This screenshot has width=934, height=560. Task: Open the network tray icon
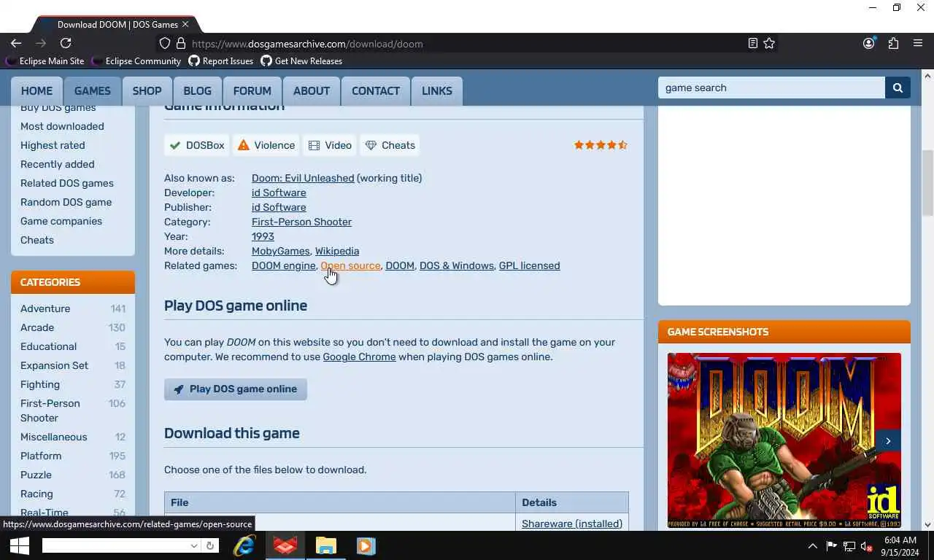click(849, 545)
